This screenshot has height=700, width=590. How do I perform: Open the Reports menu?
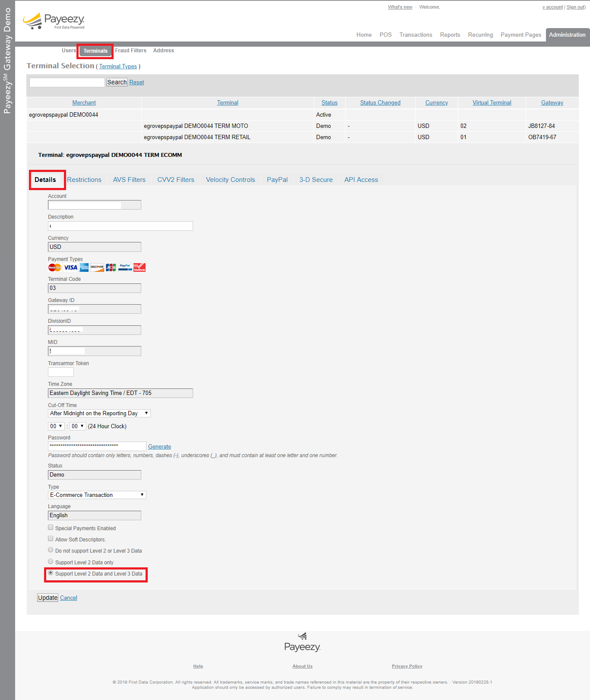pos(450,35)
